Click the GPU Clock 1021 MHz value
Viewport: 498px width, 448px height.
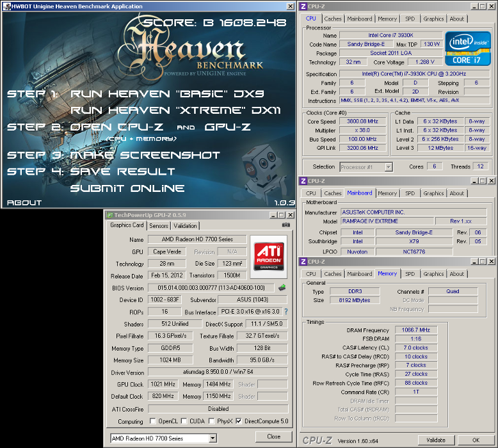(163, 384)
